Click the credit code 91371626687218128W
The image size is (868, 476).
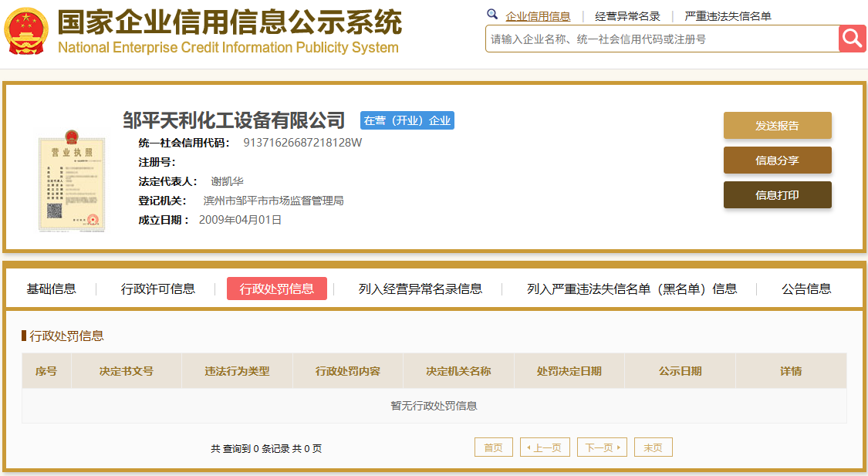(x=302, y=143)
